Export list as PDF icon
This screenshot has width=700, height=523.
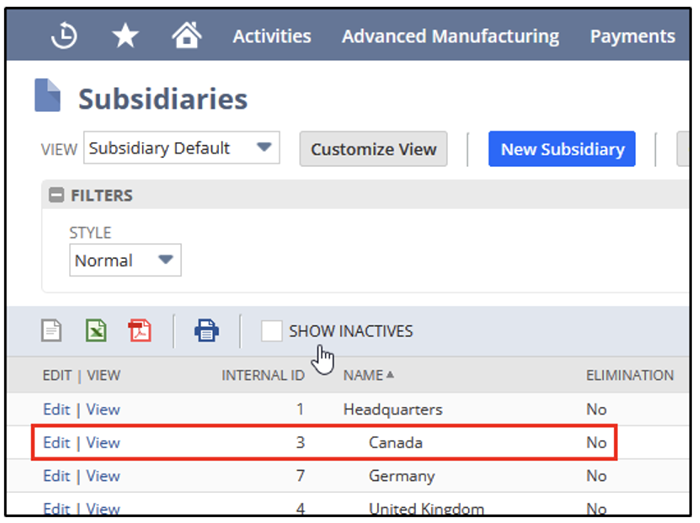pos(140,330)
